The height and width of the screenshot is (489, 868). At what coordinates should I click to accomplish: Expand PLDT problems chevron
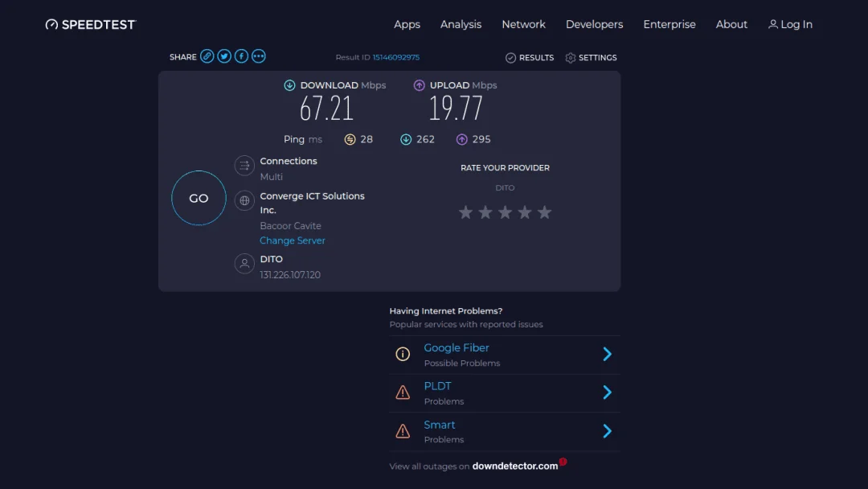click(x=608, y=392)
